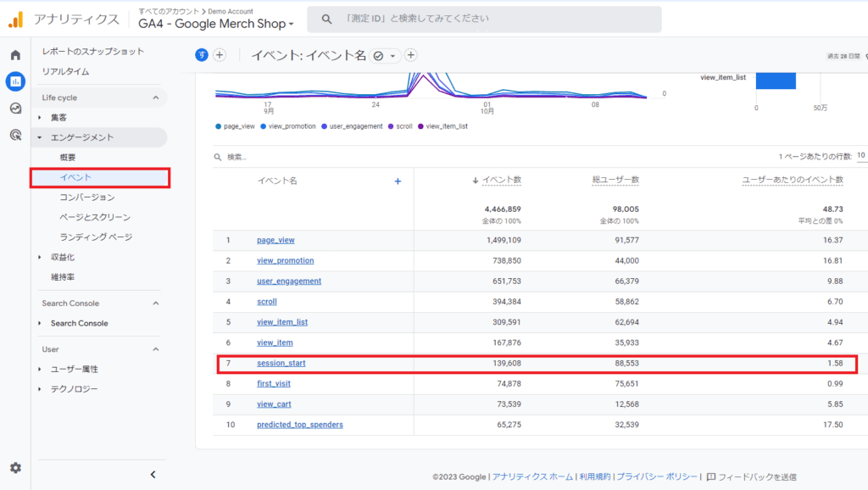Sort by 総ユーザー数 column header
The height and width of the screenshot is (490, 868).
pyautogui.click(x=615, y=180)
